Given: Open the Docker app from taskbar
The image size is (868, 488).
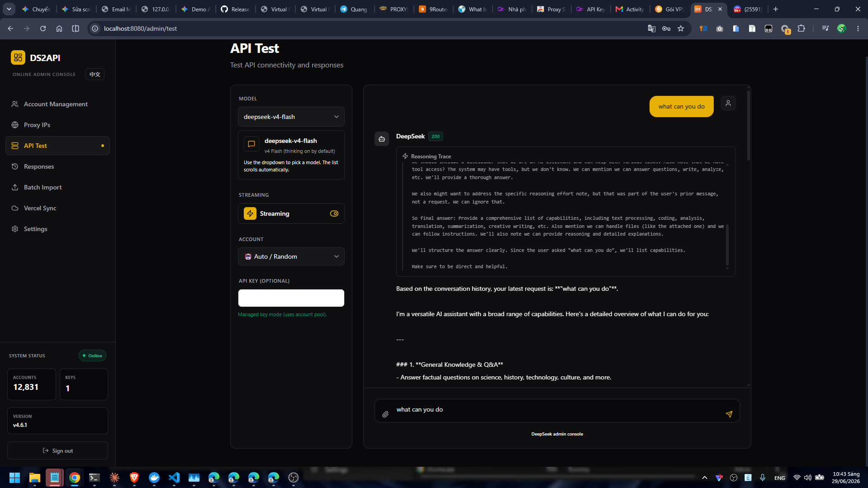Looking at the screenshot, I should coord(154,478).
